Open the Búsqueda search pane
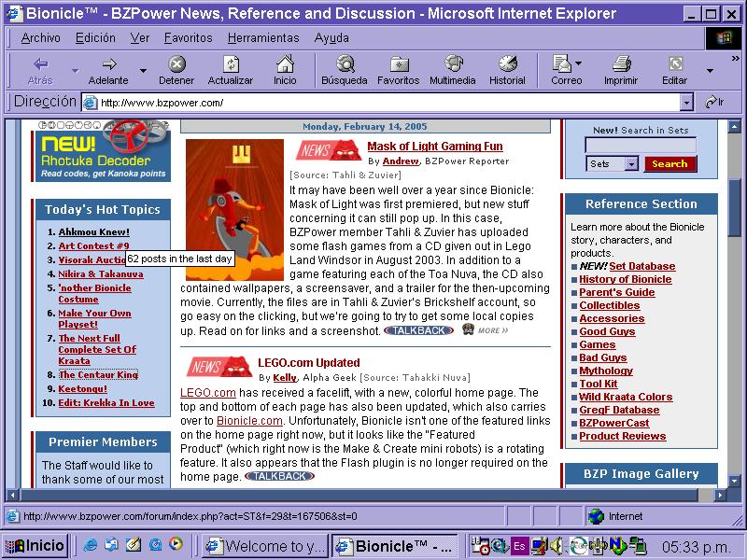 pos(345,63)
